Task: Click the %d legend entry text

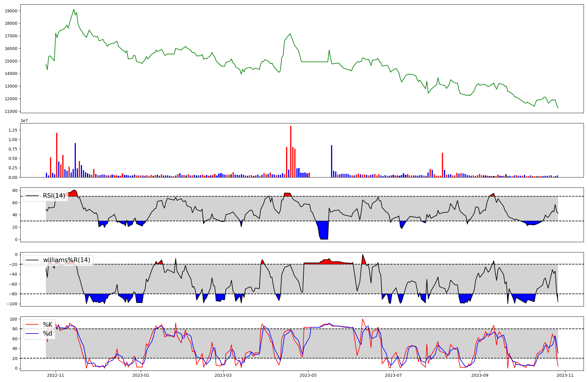Action: coord(48,333)
